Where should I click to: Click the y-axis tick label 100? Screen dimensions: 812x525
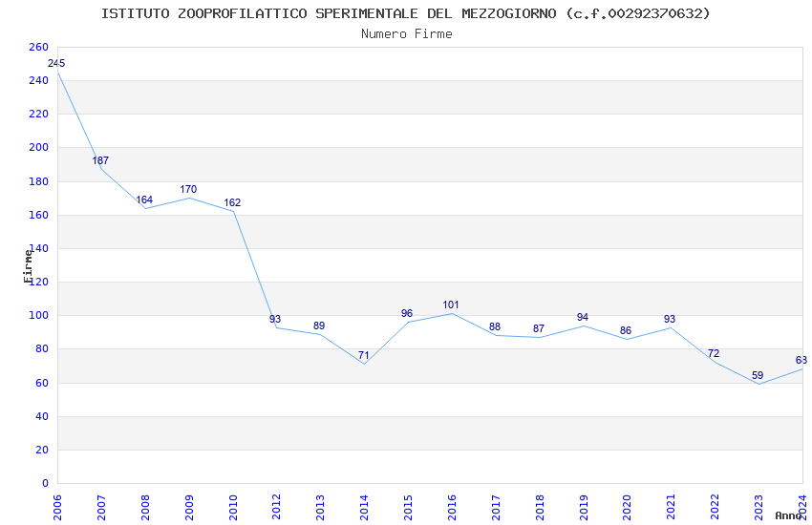[x=38, y=315]
